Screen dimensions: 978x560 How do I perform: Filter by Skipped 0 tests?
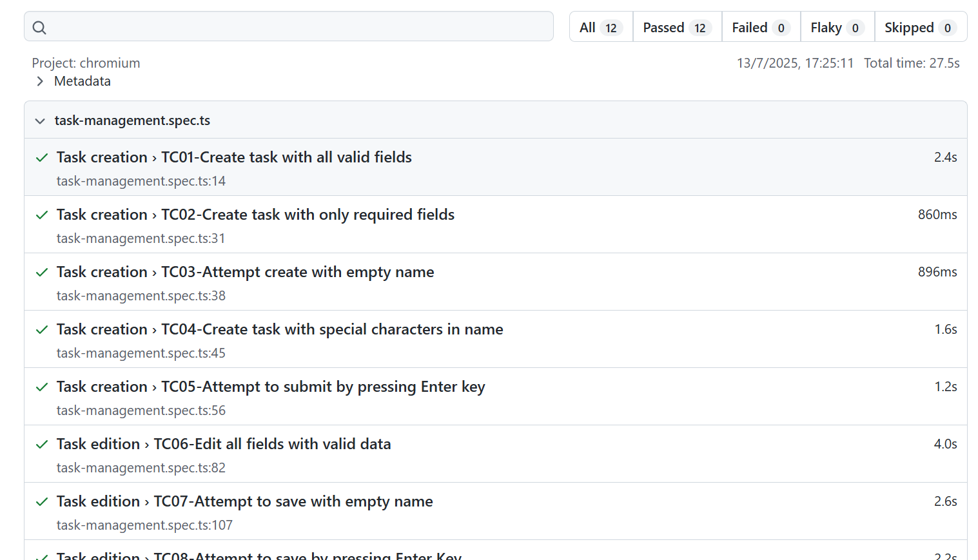click(921, 27)
